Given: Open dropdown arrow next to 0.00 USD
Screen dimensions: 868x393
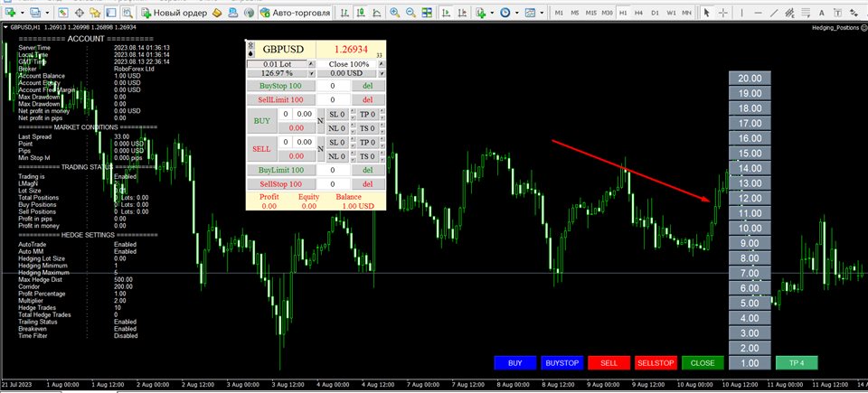Looking at the screenshot, I should (x=381, y=73).
